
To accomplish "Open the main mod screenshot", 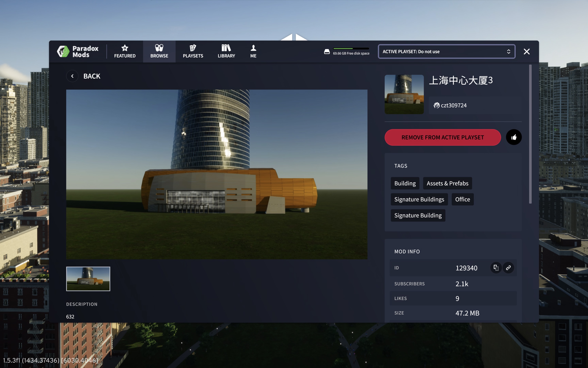I will (216, 174).
